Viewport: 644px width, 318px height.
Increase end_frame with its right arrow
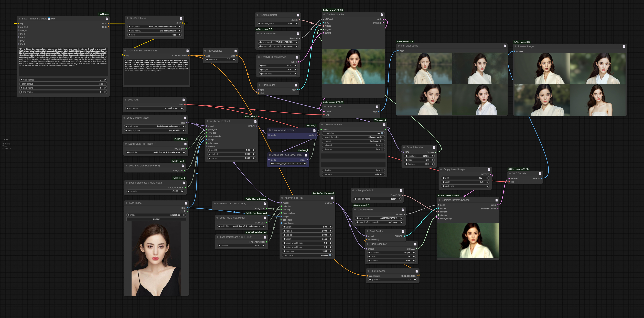pos(105,92)
